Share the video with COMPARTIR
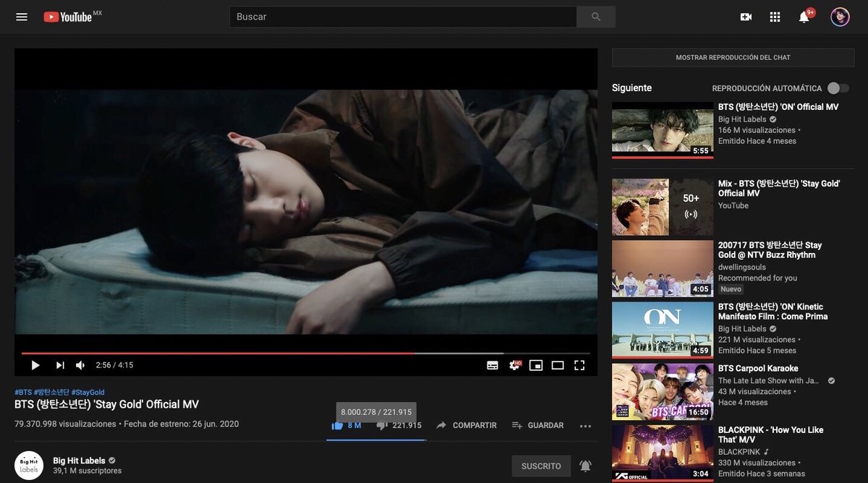 467,425
